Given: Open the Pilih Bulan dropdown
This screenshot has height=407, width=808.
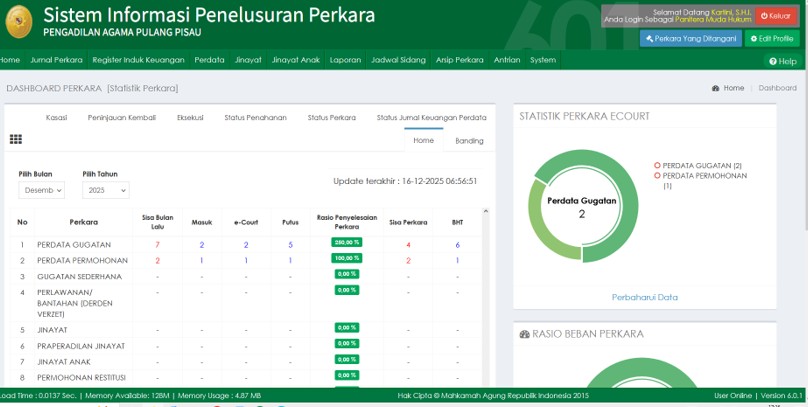Looking at the screenshot, I should click(42, 190).
